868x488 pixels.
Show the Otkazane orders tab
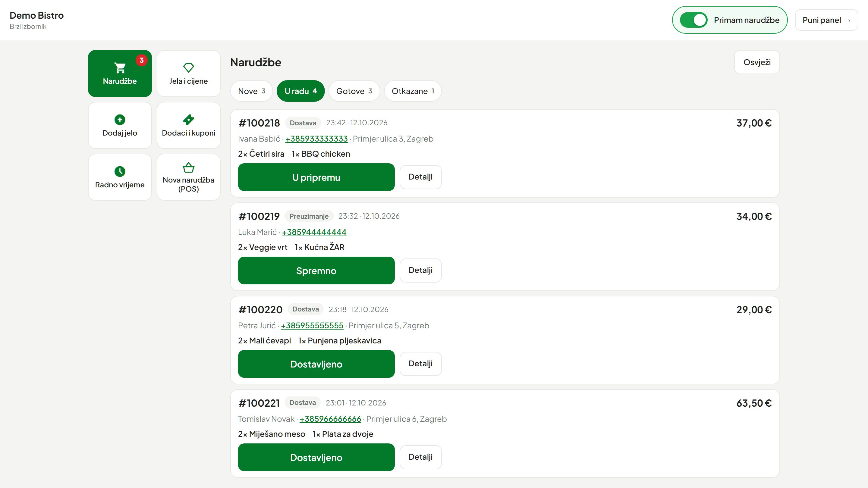[413, 91]
